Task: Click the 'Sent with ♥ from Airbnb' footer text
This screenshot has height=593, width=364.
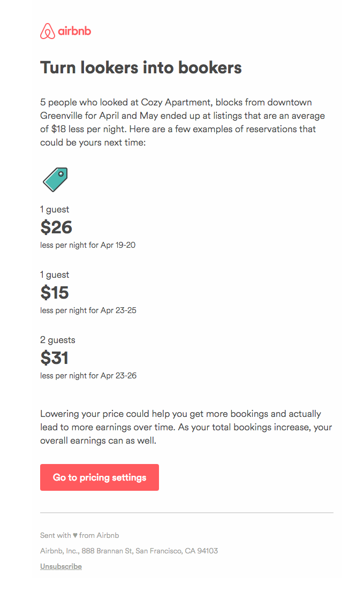Action: (x=79, y=535)
